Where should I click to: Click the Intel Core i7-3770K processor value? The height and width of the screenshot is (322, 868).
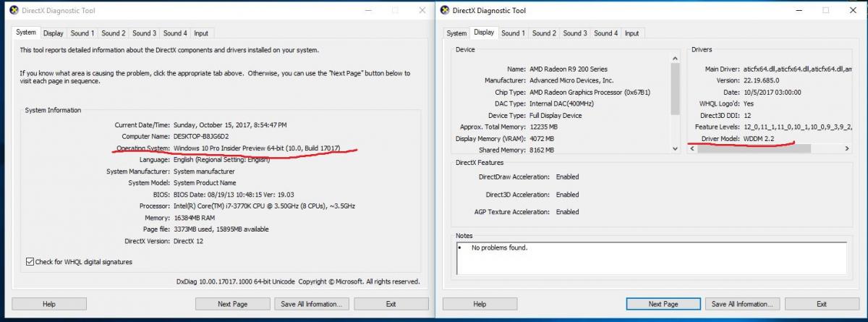[264, 206]
